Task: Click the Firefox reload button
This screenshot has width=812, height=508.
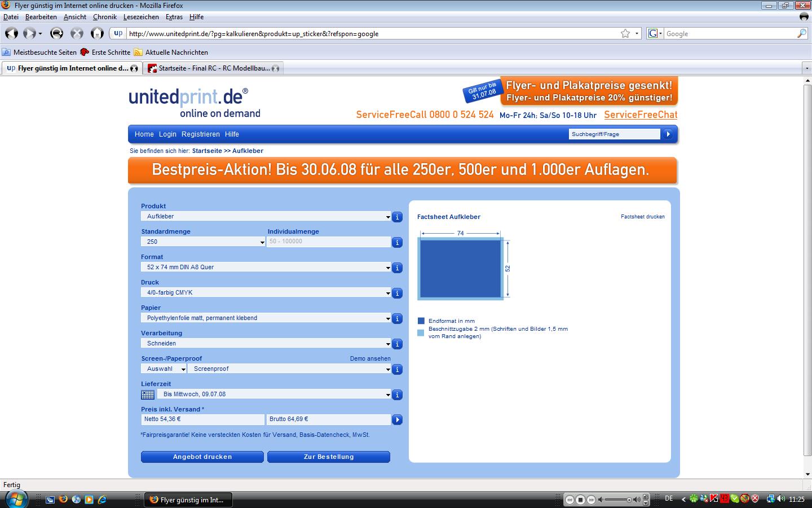Action: pyautogui.click(x=56, y=33)
